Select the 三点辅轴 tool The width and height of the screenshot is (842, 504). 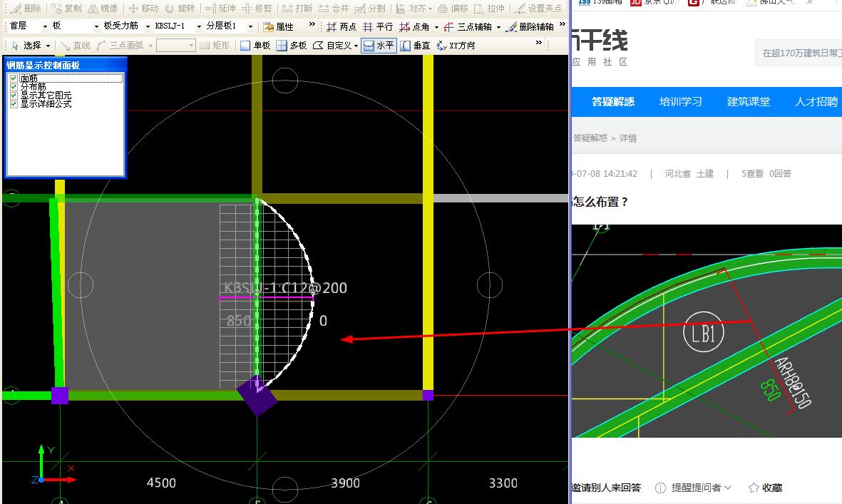click(x=468, y=26)
